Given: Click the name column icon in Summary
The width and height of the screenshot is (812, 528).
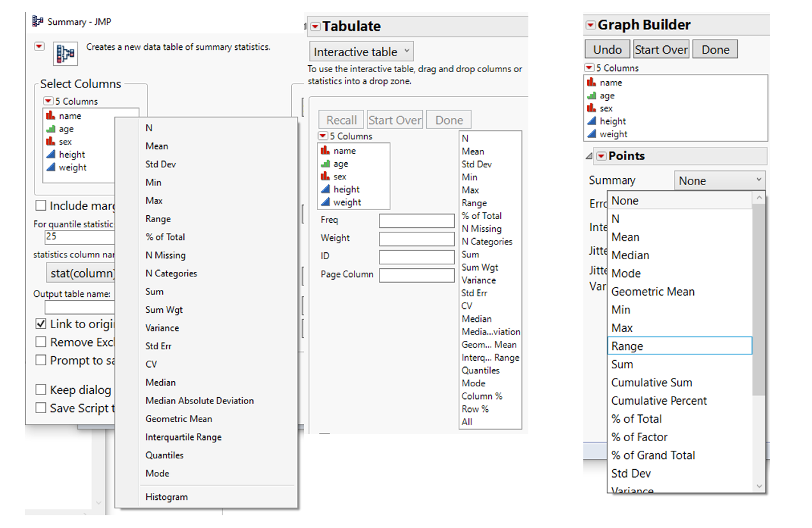Looking at the screenshot, I should [x=50, y=116].
